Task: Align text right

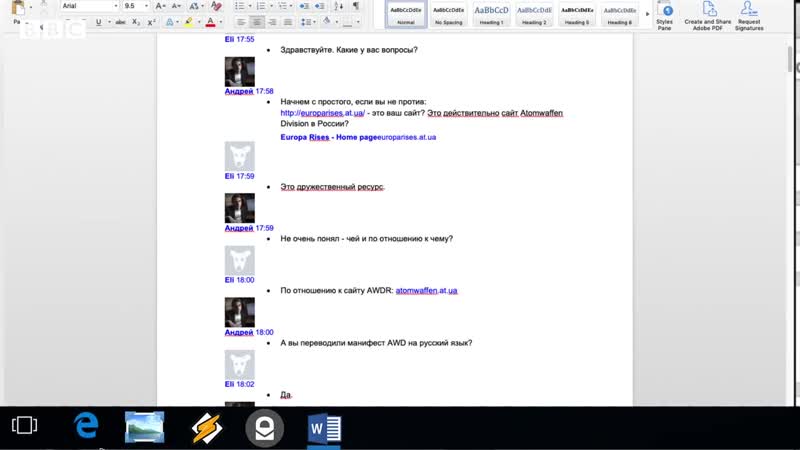Action: (x=272, y=22)
